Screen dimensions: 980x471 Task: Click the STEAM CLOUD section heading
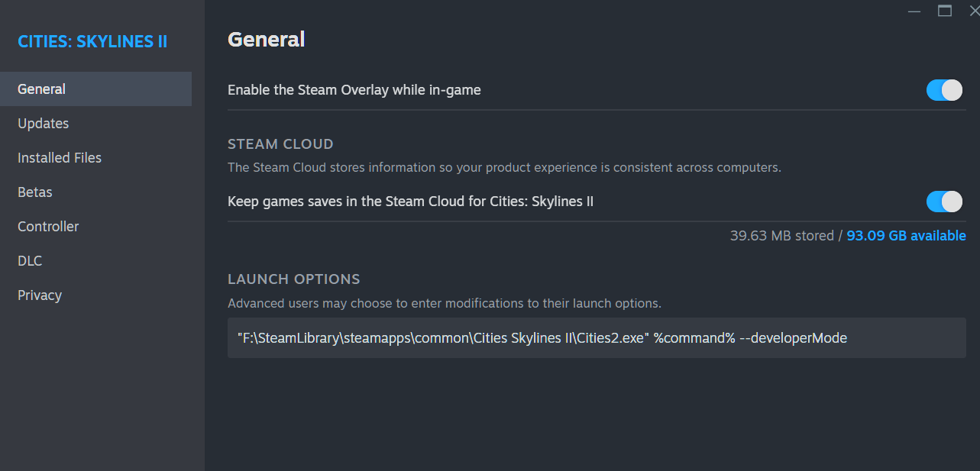280,144
